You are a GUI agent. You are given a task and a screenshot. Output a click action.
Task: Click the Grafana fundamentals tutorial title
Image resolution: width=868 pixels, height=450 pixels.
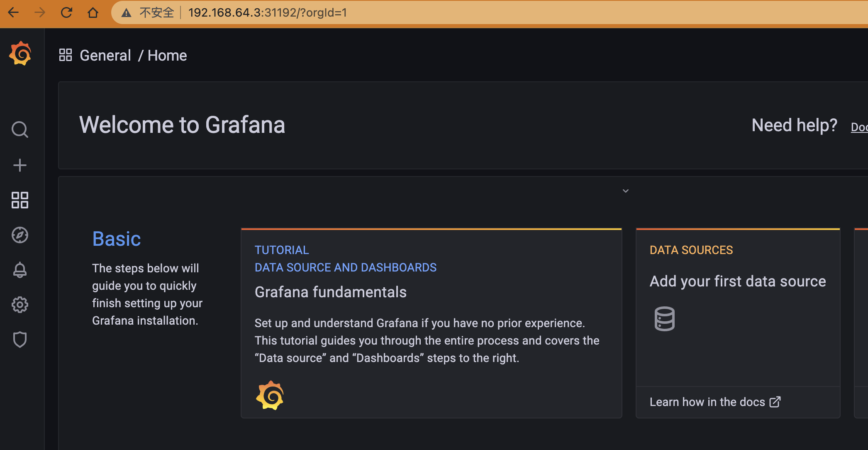pyautogui.click(x=330, y=292)
